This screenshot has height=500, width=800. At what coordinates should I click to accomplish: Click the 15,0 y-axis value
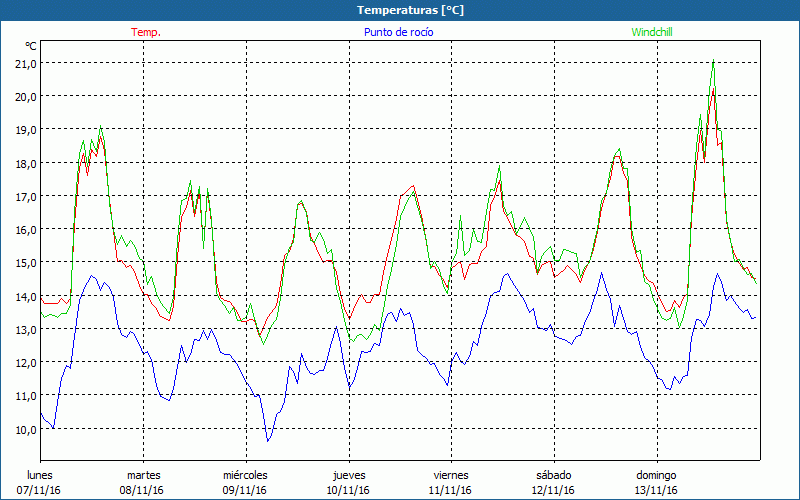23,263
